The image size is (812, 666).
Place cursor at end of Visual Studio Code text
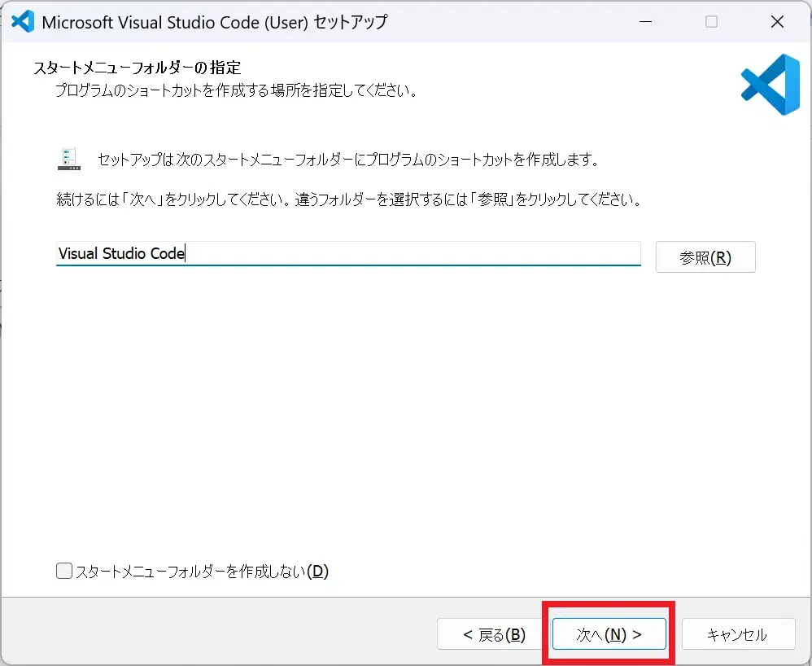pyautogui.click(x=186, y=253)
